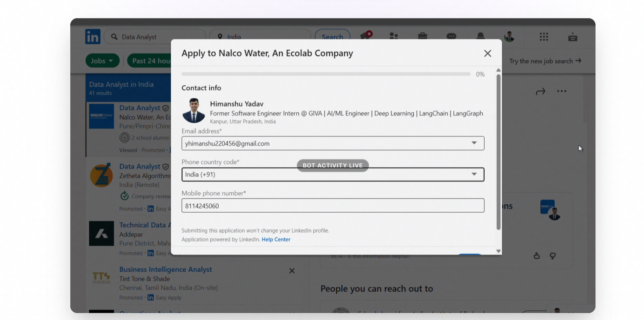The height and width of the screenshot is (320, 644).
Task: Open the Data Analyst job at Nalco Water
Action: tap(140, 108)
